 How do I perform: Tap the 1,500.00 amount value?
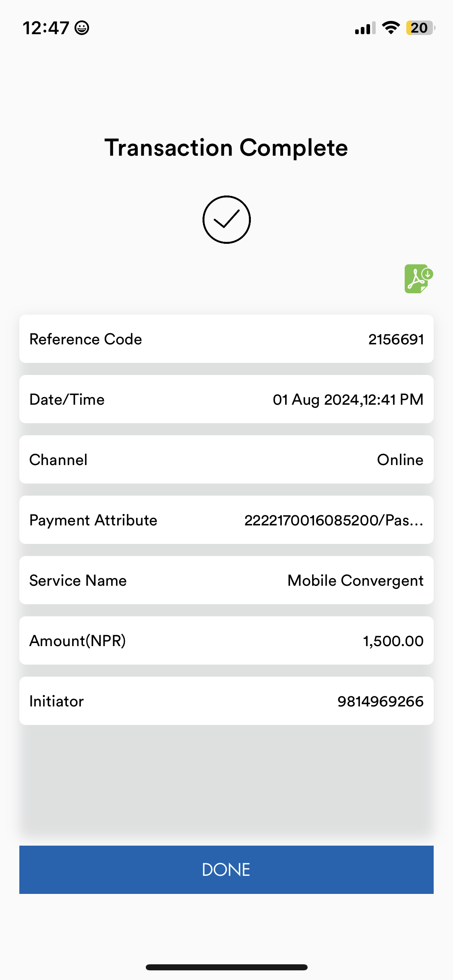pos(393,641)
